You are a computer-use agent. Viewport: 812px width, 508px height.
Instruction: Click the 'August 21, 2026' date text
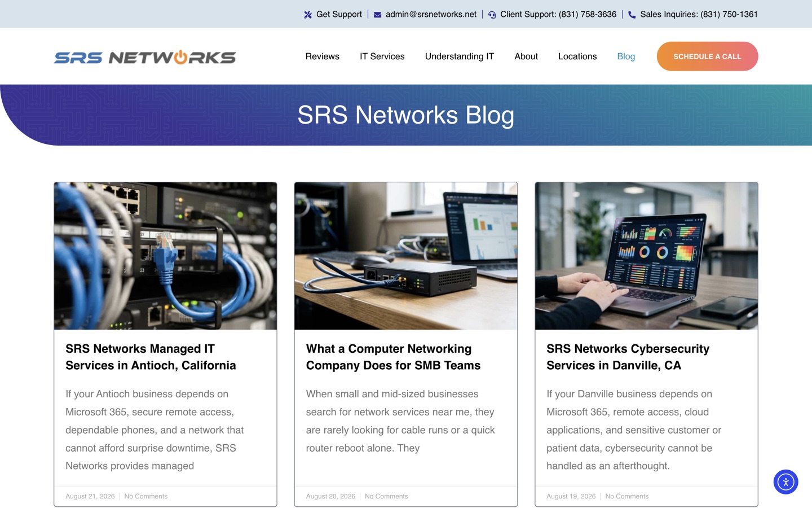(90, 496)
